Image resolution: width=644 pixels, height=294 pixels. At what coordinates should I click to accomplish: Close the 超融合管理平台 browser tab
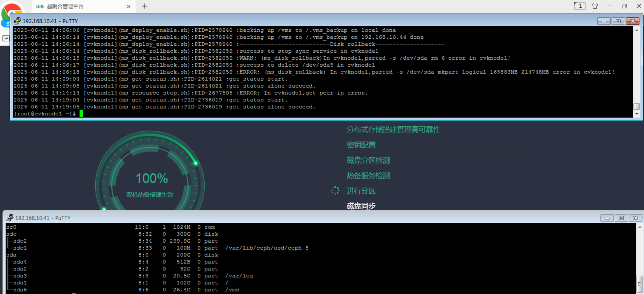pos(128,7)
